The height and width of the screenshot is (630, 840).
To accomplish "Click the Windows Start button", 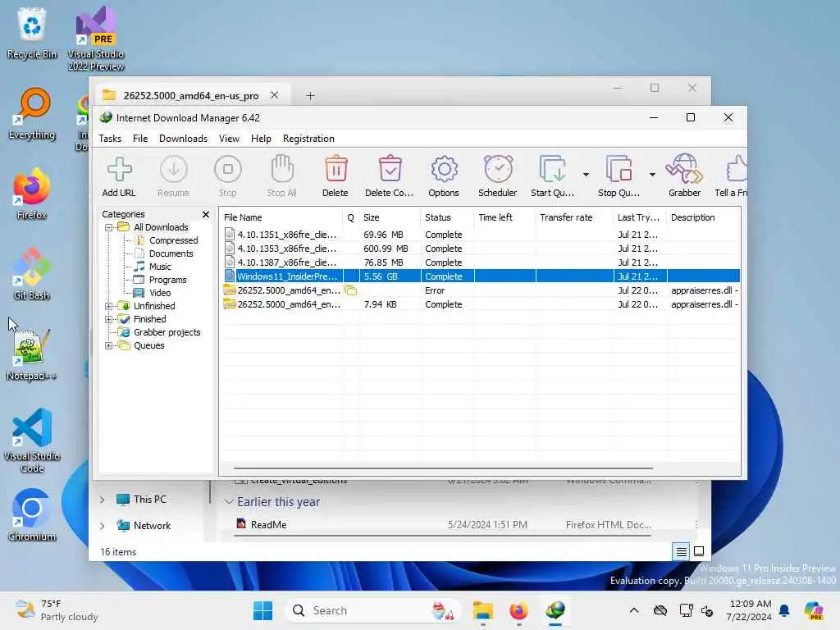I will [262, 610].
